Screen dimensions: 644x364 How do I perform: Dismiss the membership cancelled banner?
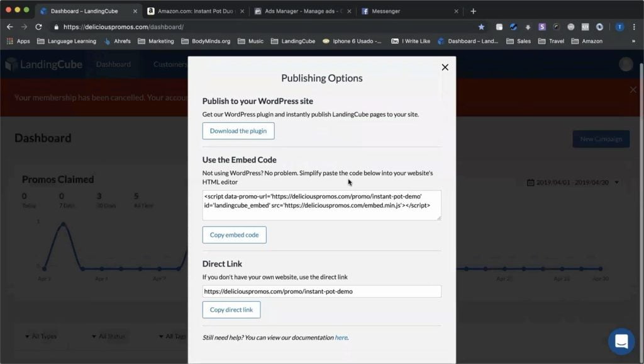pyautogui.click(x=633, y=89)
